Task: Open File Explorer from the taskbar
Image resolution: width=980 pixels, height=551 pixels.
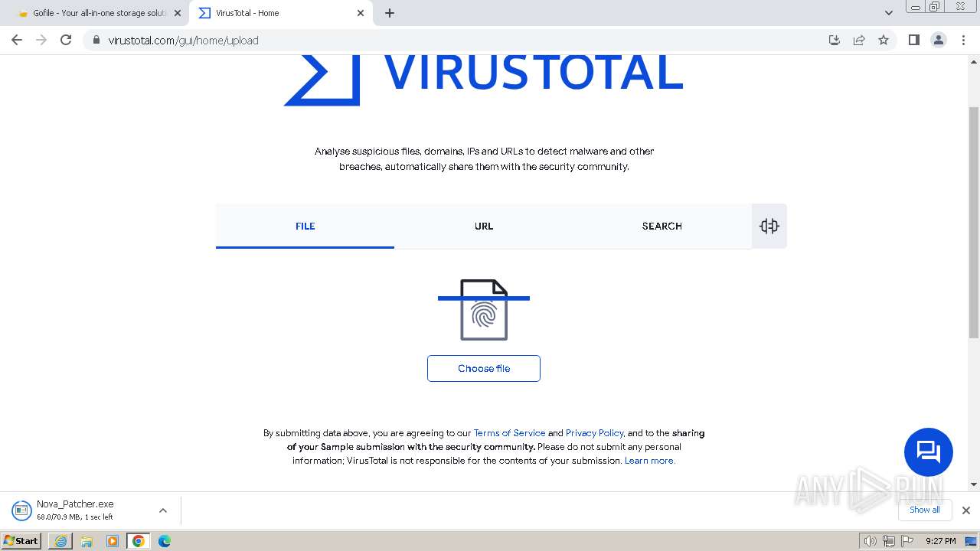Action: click(x=87, y=541)
